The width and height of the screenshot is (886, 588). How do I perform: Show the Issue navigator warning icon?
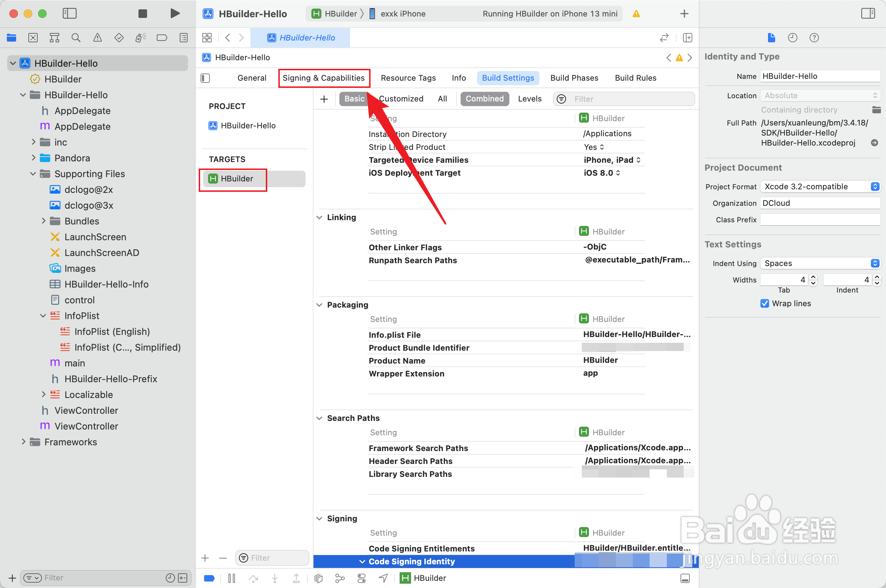point(98,38)
